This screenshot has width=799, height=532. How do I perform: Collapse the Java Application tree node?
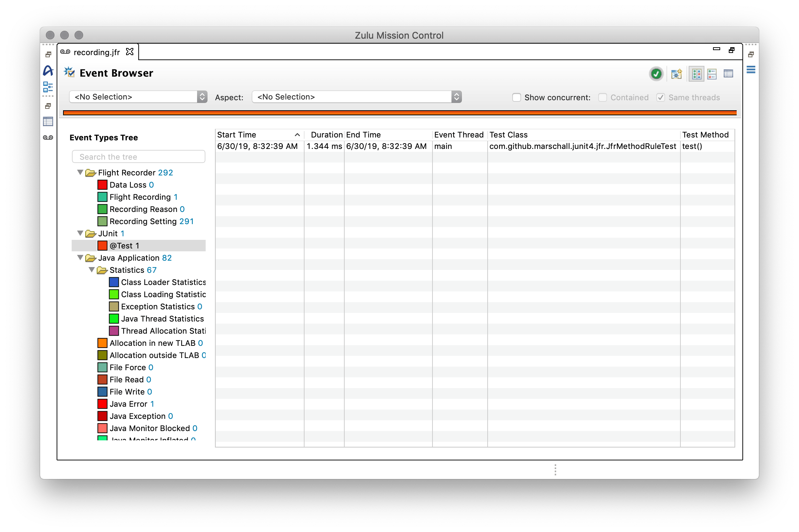pyautogui.click(x=80, y=257)
